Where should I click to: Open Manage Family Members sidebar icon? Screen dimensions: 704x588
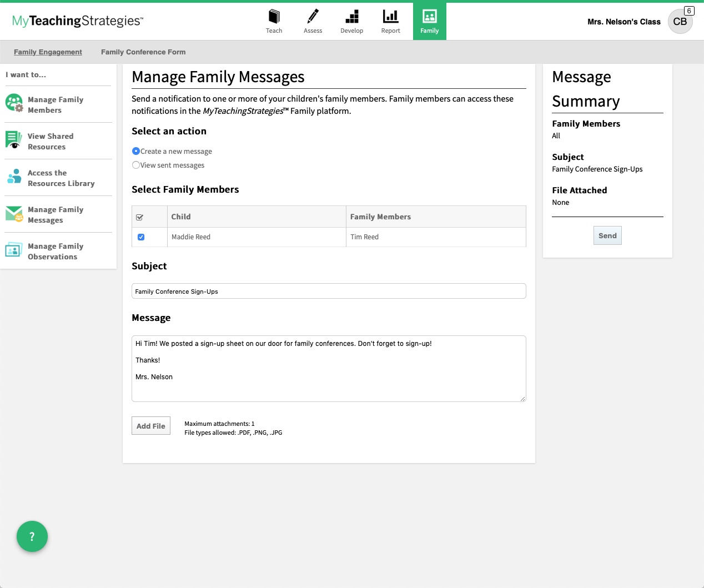pyautogui.click(x=13, y=103)
